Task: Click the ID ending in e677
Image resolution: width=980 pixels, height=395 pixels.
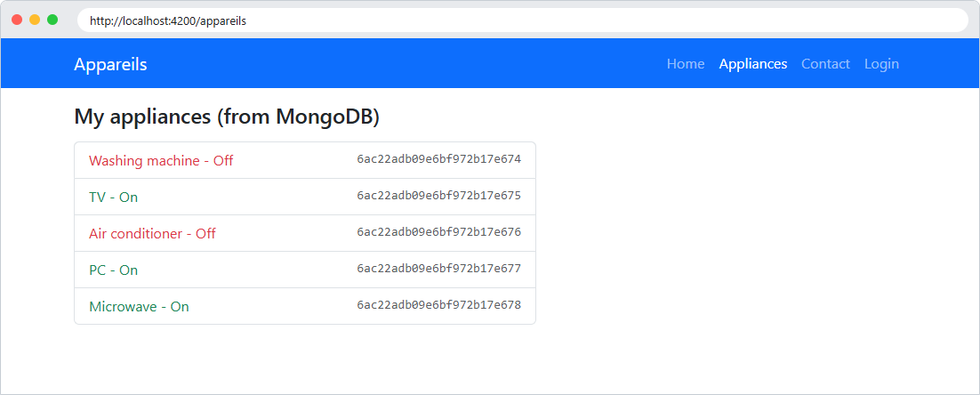Action: tap(438, 269)
